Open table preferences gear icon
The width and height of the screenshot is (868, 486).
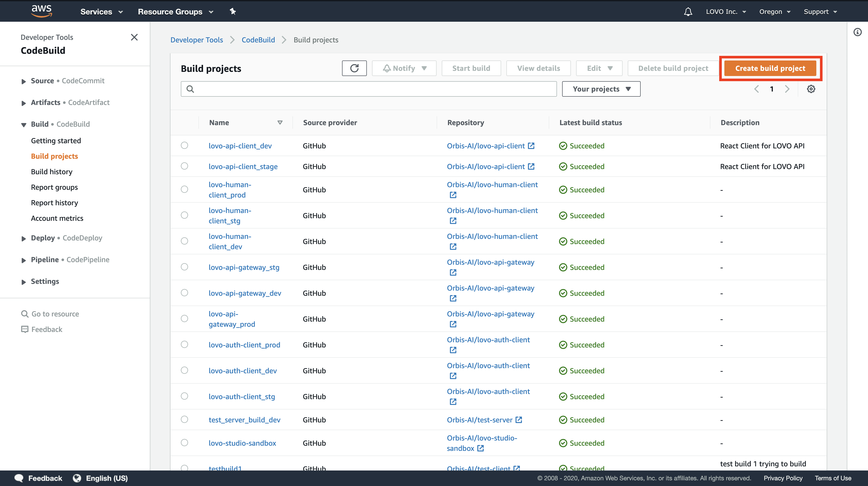811,89
